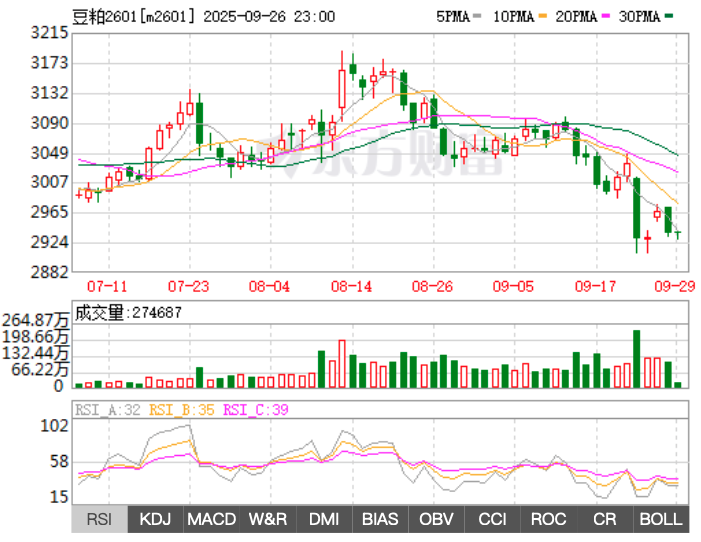Click the 102 RSI axis label

point(55,425)
